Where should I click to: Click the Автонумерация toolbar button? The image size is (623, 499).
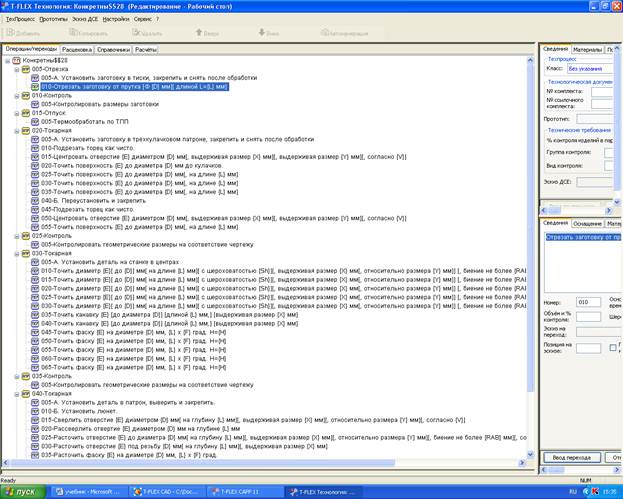[x=344, y=33]
